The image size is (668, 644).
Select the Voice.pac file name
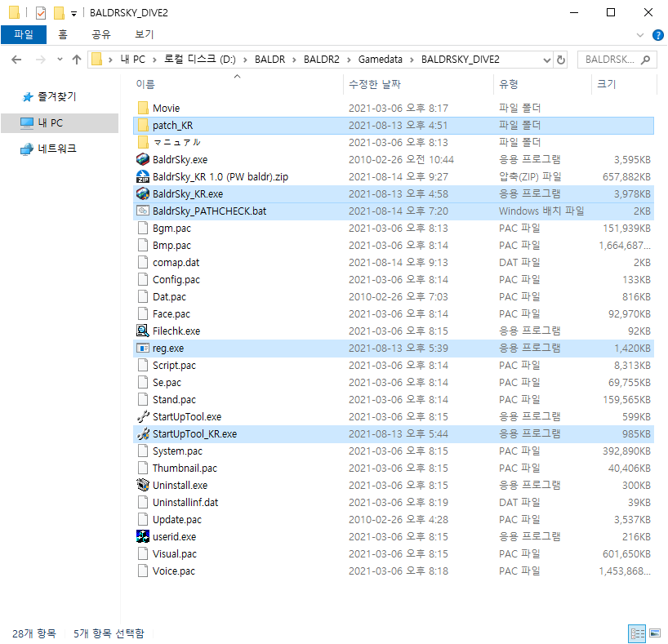[x=174, y=571]
